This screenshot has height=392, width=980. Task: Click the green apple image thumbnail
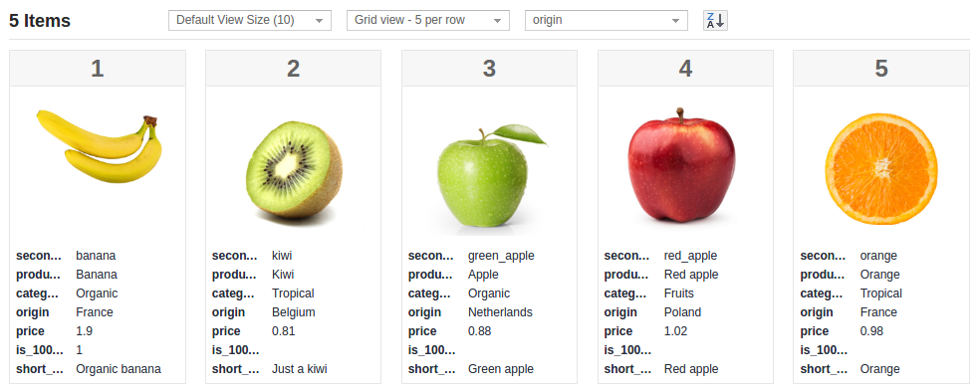tap(491, 175)
